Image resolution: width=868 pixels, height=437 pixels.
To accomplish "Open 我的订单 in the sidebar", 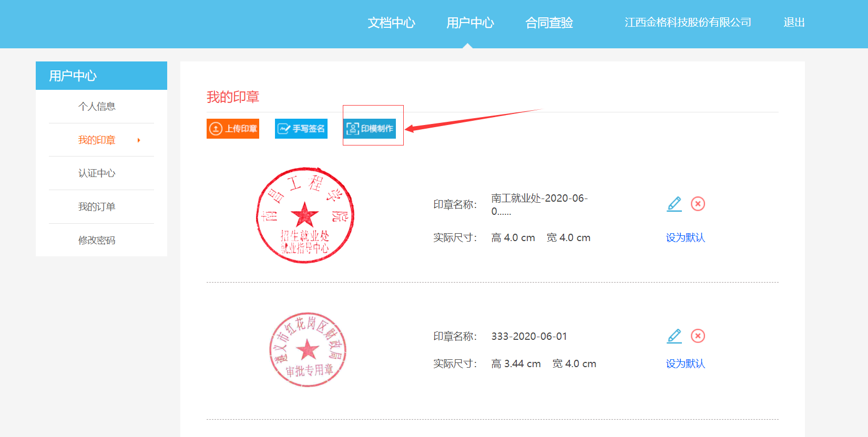I will pyautogui.click(x=97, y=207).
